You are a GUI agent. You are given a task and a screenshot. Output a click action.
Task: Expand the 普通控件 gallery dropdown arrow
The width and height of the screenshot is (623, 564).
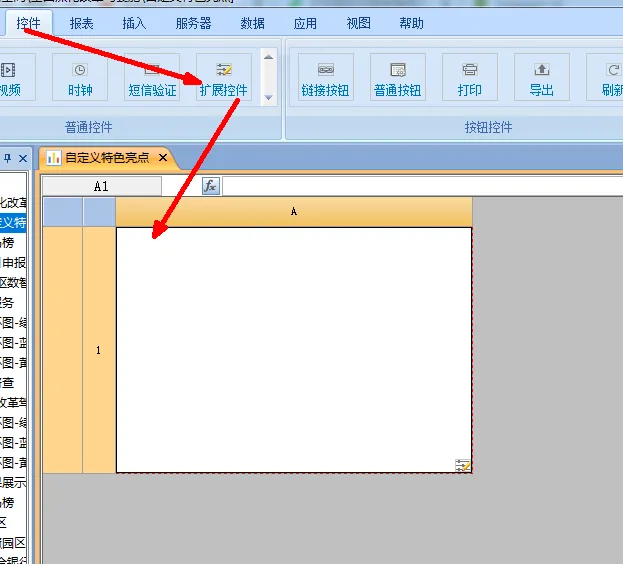[268, 98]
